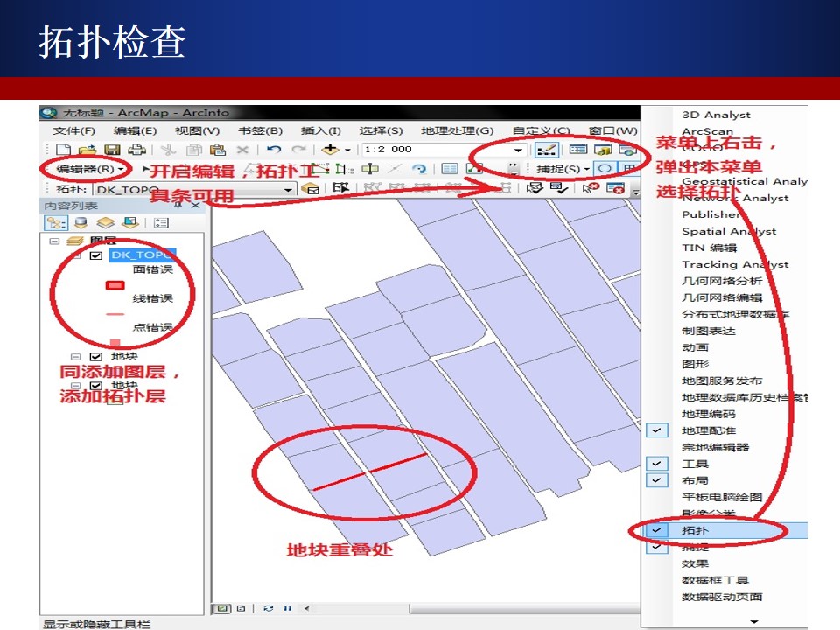Expand more toolbars with the bottom arrow
840x630 pixels.
point(754,621)
